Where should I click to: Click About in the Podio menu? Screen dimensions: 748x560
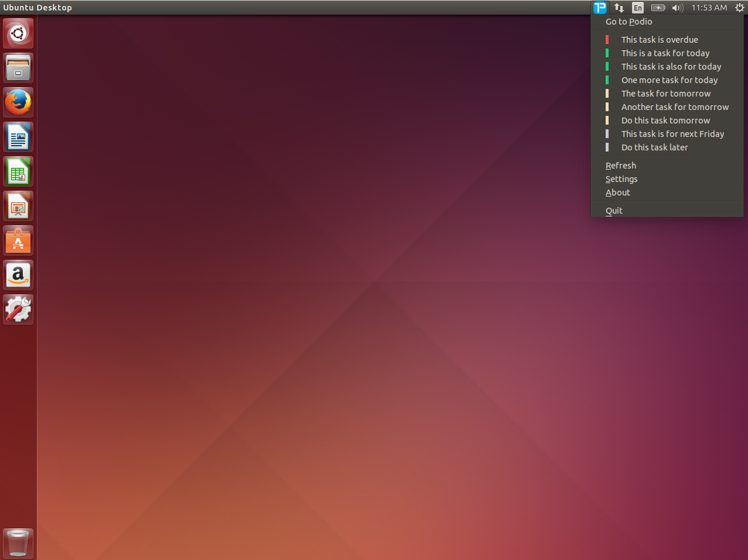click(618, 192)
